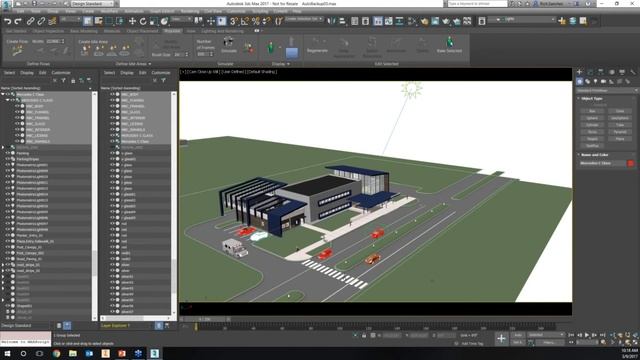
Task: Hide Mercedes C Class in Scene Explorer
Action: 8,94
